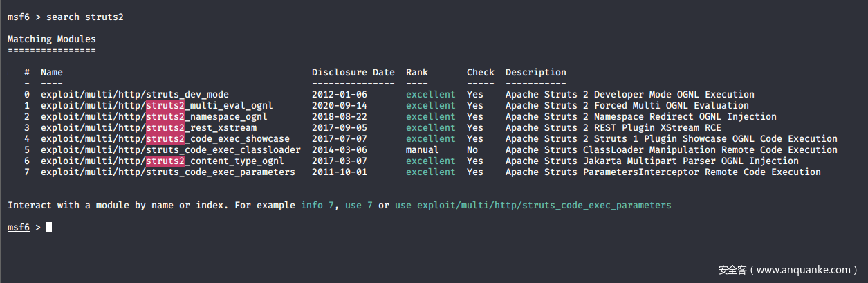Click the 'search struts2' command text
Image resolution: width=868 pixels, height=283 pixels.
pyautogui.click(x=84, y=17)
